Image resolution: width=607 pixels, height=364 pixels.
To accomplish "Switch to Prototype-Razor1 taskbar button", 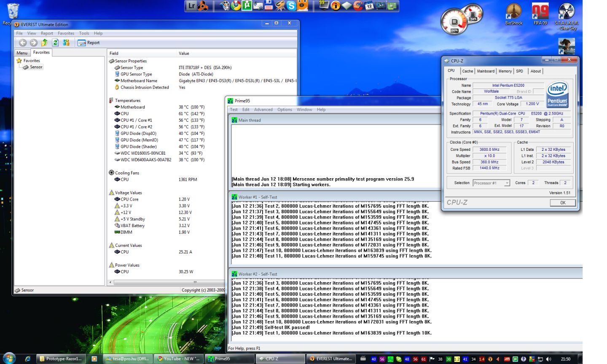I will 61,359.
